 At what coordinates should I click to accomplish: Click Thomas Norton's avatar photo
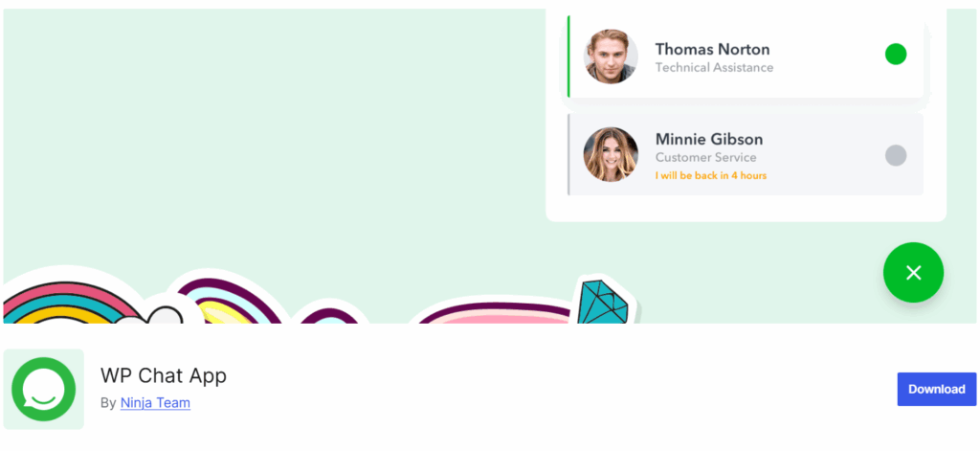(x=611, y=56)
